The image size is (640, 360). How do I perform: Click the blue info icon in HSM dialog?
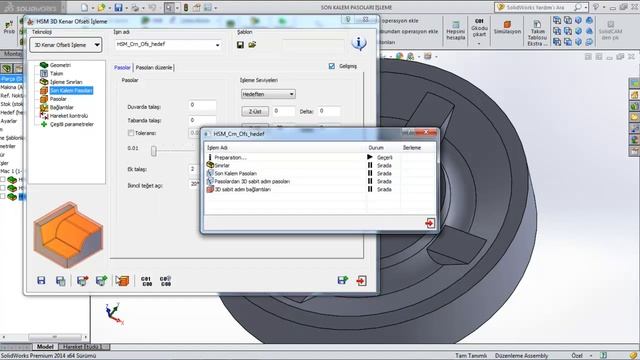(359, 43)
